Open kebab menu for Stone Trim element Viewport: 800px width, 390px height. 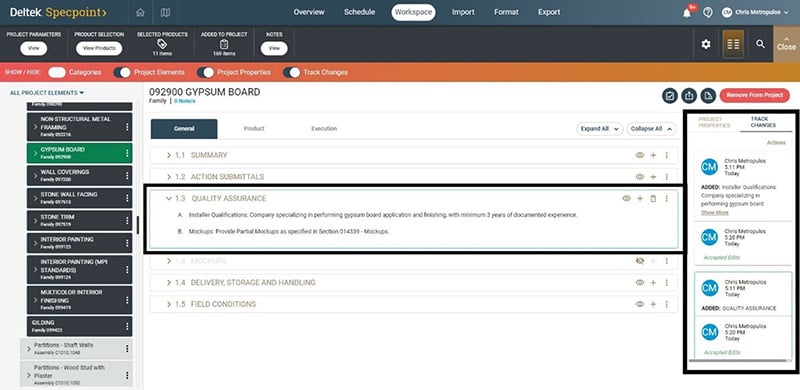pos(127,221)
